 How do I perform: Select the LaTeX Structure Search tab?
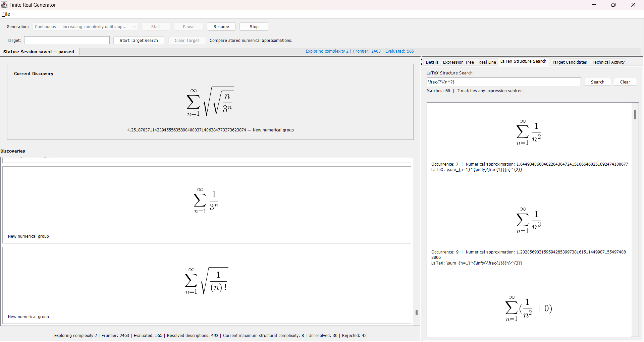click(523, 61)
